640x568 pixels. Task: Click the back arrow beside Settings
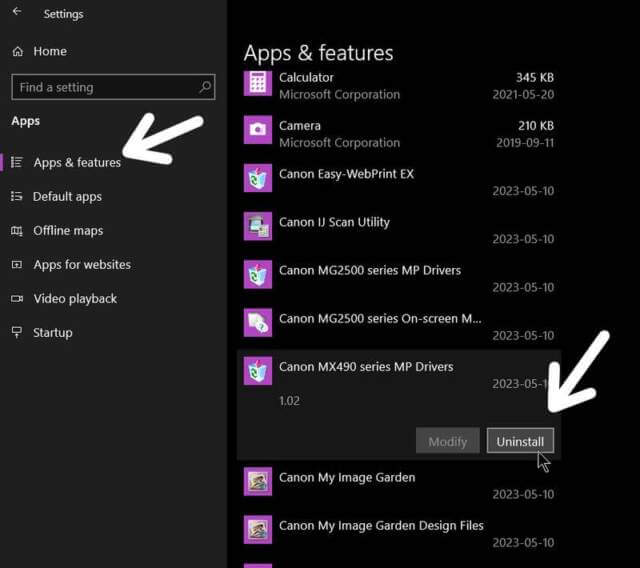[x=17, y=11]
